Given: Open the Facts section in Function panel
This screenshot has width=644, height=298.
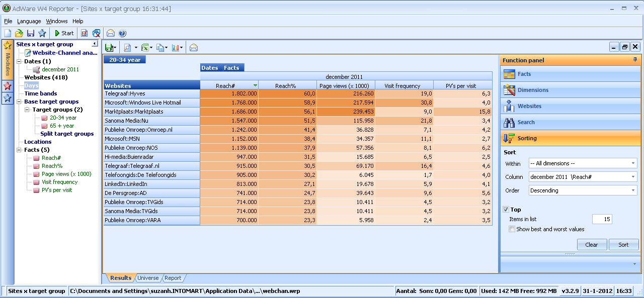Looking at the screenshot, I should [571, 74].
